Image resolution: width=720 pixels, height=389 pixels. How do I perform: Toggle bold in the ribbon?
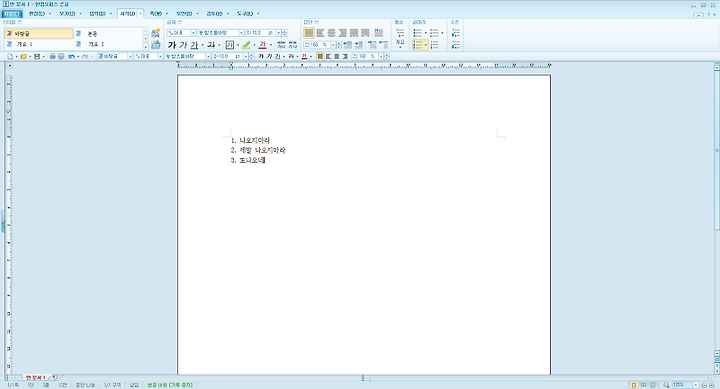(x=172, y=45)
